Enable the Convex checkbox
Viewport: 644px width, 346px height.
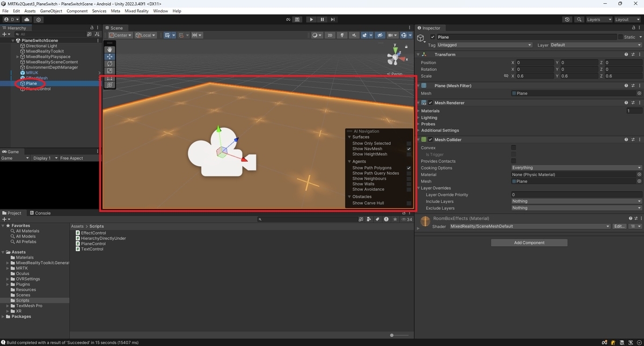point(514,148)
